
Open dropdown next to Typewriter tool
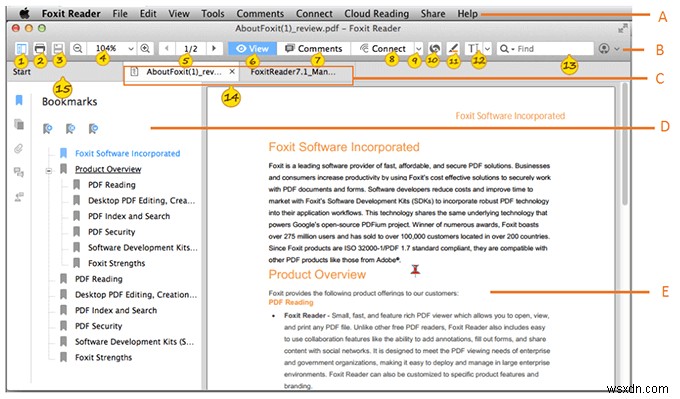487,49
